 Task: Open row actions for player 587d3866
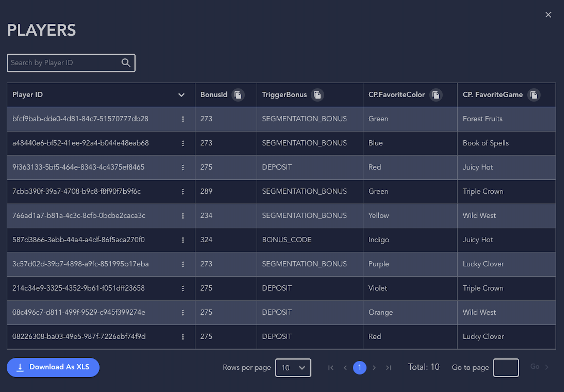click(x=183, y=240)
